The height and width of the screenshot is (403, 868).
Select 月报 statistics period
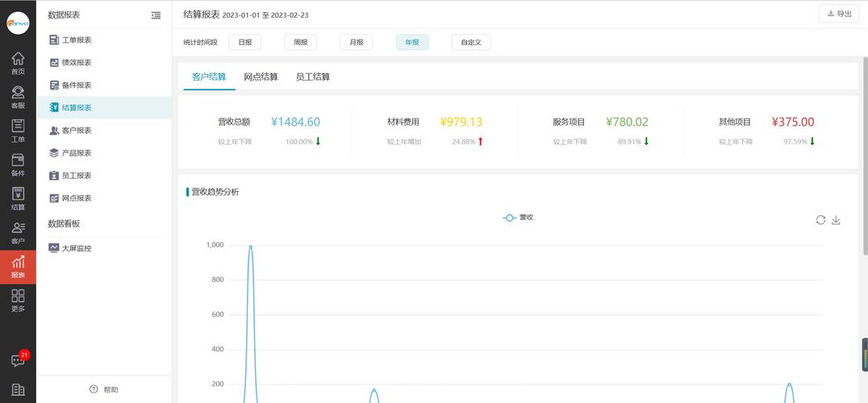(x=356, y=43)
